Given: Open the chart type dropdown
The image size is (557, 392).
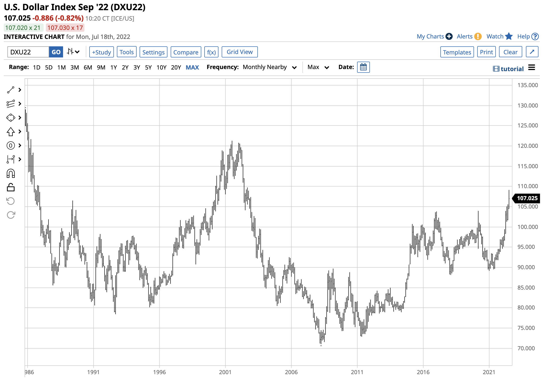Looking at the screenshot, I should coord(73,52).
